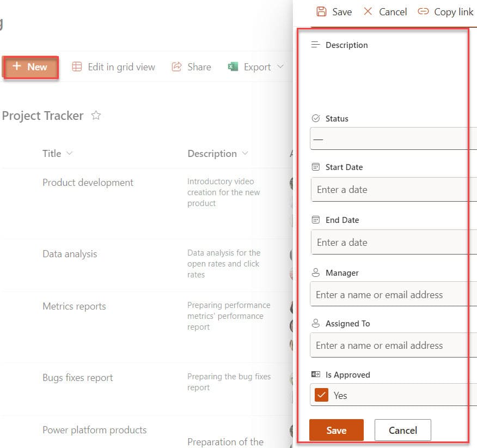The width and height of the screenshot is (477, 448).
Task: Click the Copy link chain icon
Action: point(423,11)
